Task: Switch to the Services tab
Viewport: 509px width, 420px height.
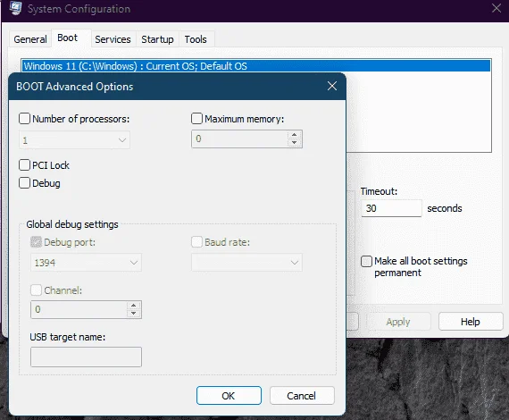Action: click(x=113, y=39)
